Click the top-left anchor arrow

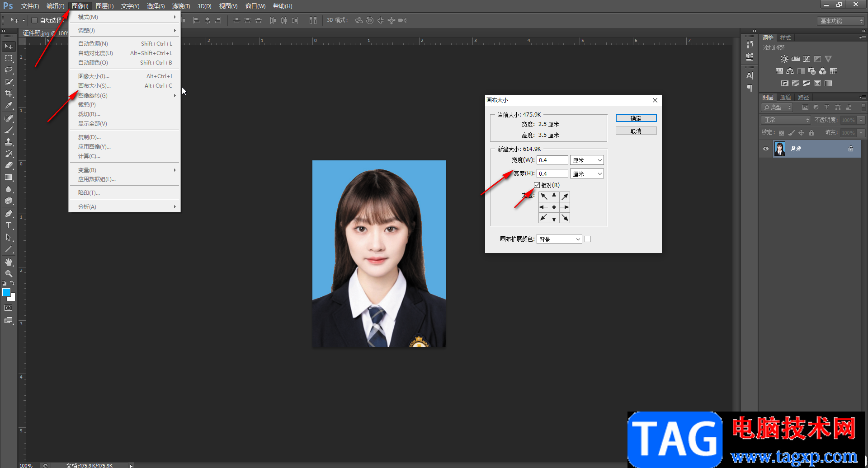click(543, 197)
